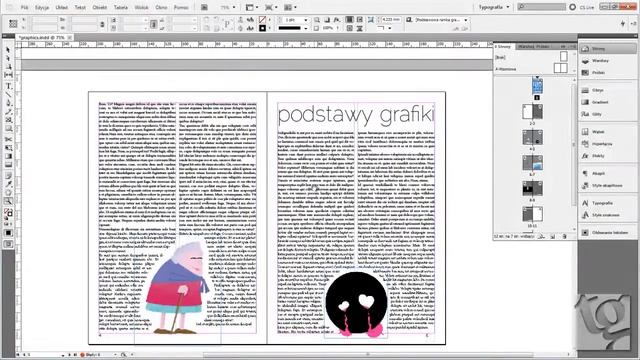
Task: Select the Zoom tool in toolbox
Action: tap(8, 201)
